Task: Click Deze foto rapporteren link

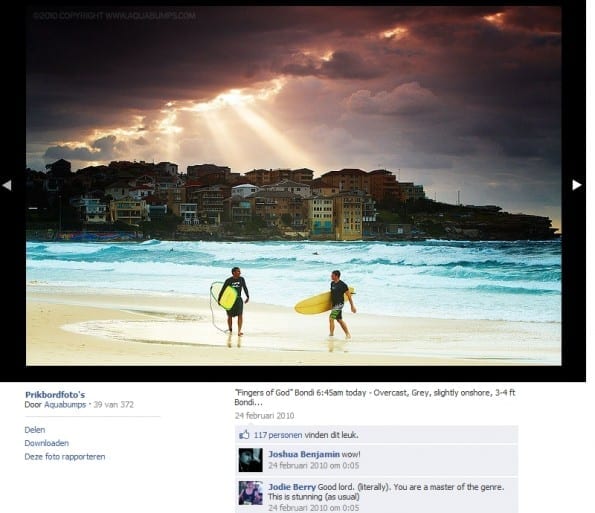Action: click(x=65, y=456)
